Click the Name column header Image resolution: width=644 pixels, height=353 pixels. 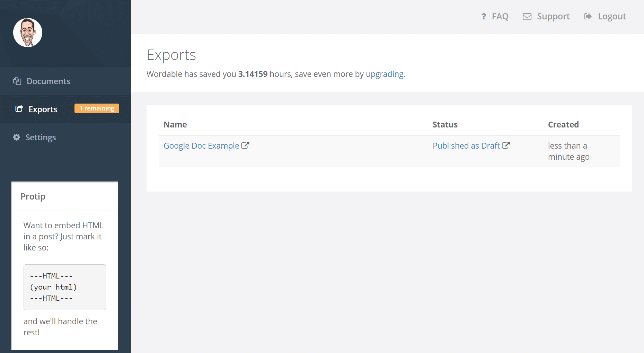[x=175, y=125]
